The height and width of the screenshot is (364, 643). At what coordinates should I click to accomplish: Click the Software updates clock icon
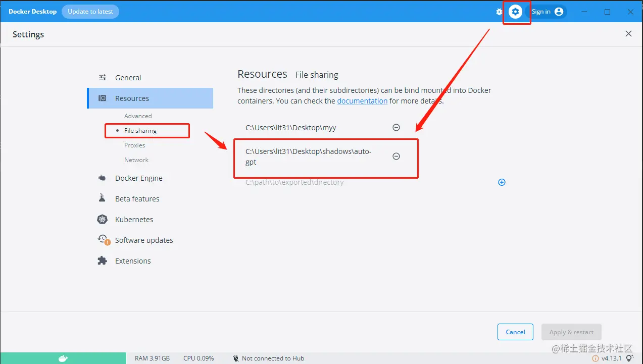point(104,240)
